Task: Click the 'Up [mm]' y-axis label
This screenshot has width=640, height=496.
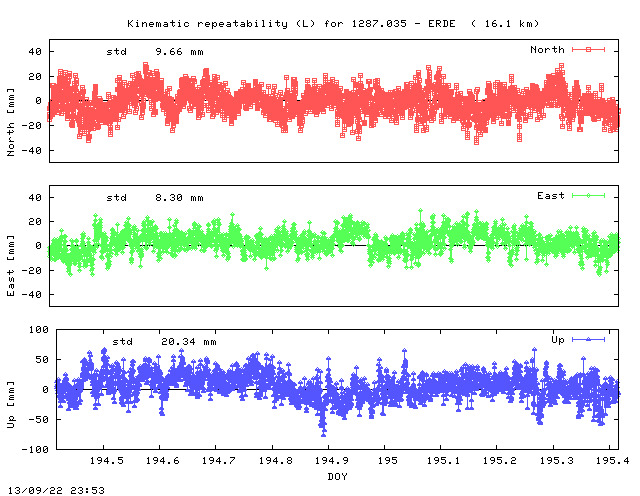Action: tap(11, 405)
